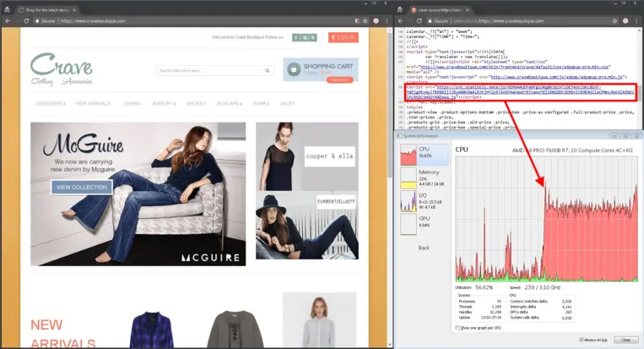The width and height of the screenshot is (644, 349).
Task: Click the System Information Close button
Action: click(625, 340)
